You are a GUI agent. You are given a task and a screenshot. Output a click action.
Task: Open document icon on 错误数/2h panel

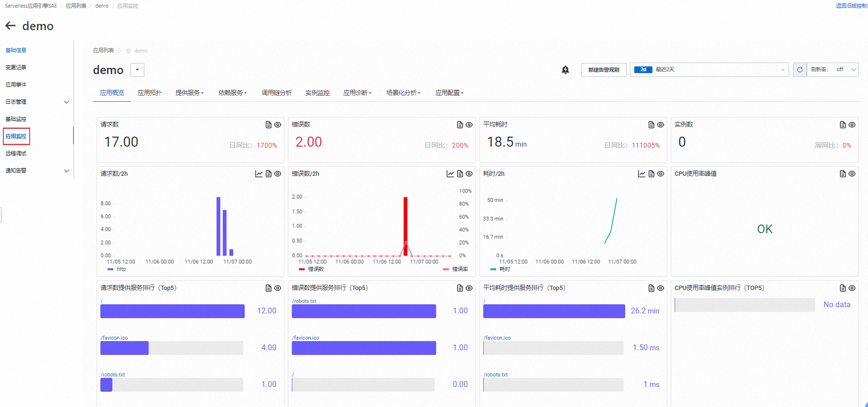[x=460, y=174]
